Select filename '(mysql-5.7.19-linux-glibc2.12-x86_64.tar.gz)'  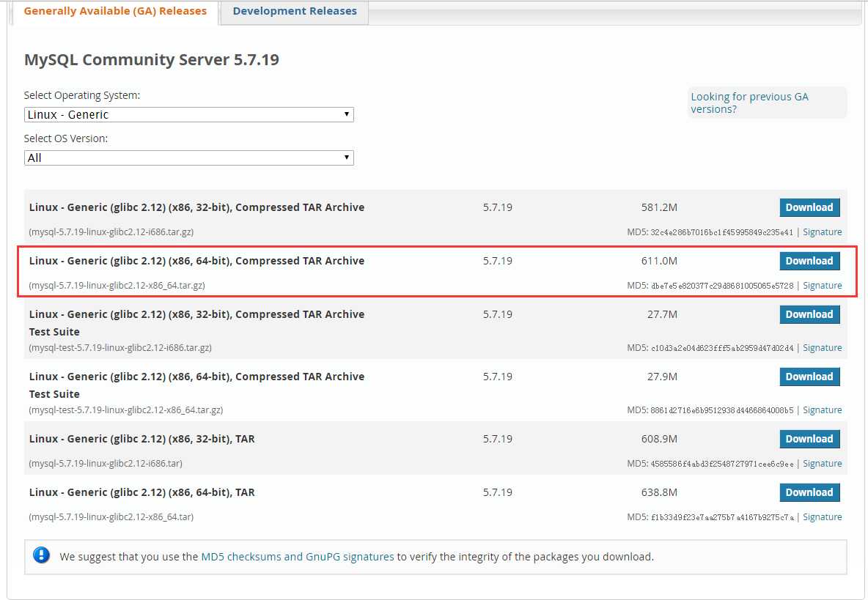click(x=117, y=286)
